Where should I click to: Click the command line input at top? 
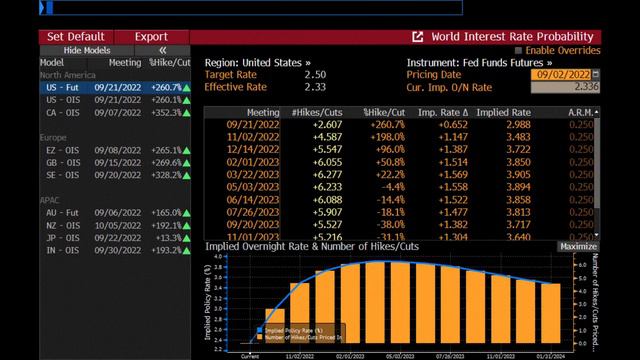tap(251, 7)
